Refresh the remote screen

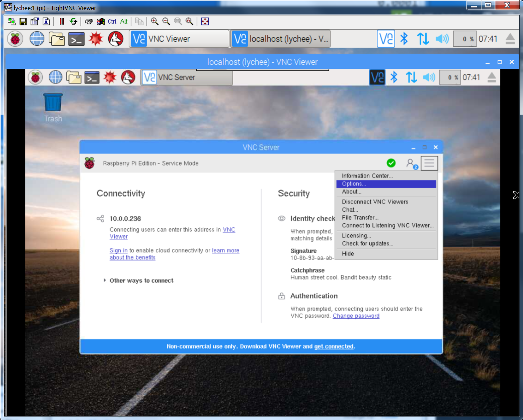tap(73, 21)
